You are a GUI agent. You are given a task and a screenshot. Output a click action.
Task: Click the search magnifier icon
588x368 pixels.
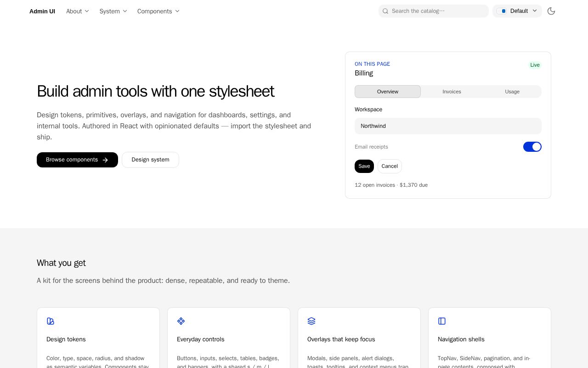tap(386, 11)
